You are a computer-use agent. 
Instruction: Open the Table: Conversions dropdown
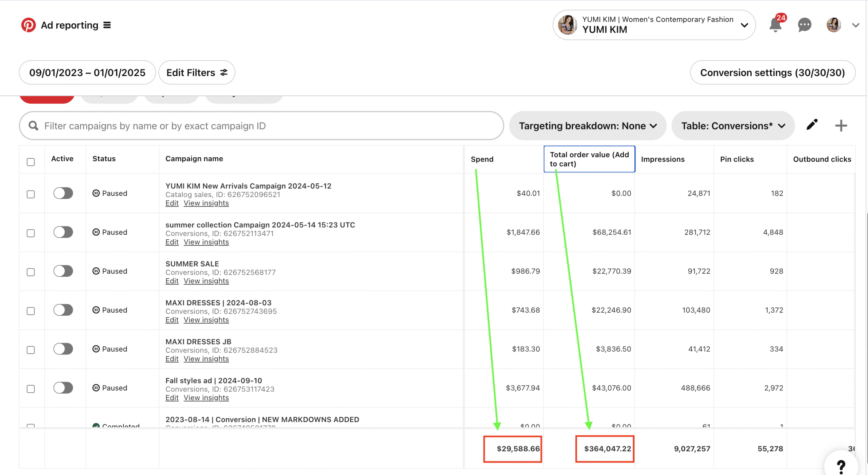tap(733, 126)
